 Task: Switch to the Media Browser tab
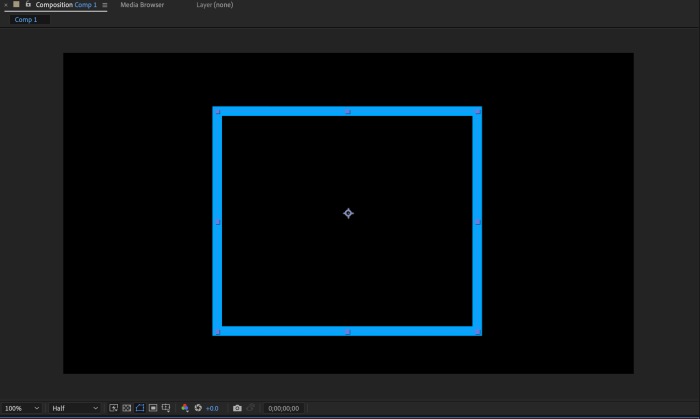click(142, 5)
